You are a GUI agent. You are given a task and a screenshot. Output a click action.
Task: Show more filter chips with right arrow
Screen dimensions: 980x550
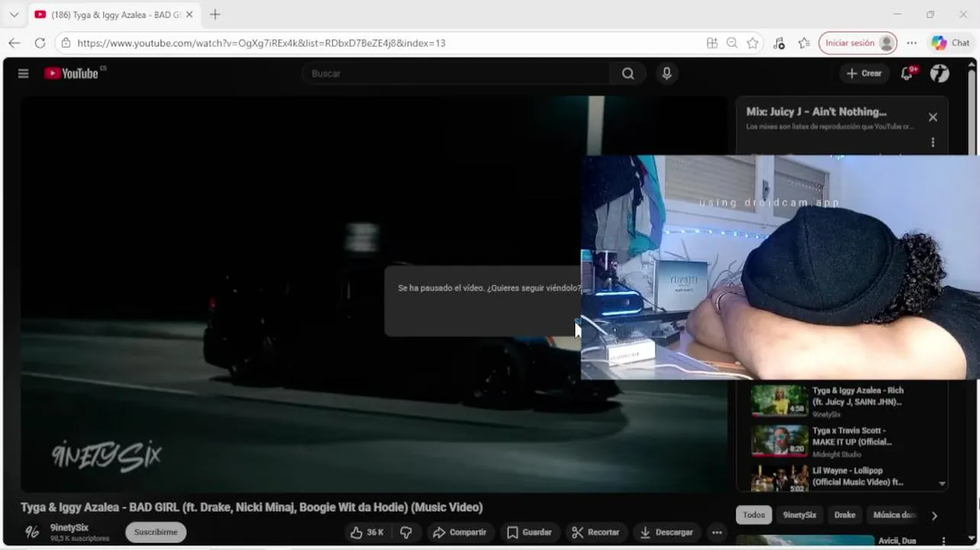click(x=934, y=516)
